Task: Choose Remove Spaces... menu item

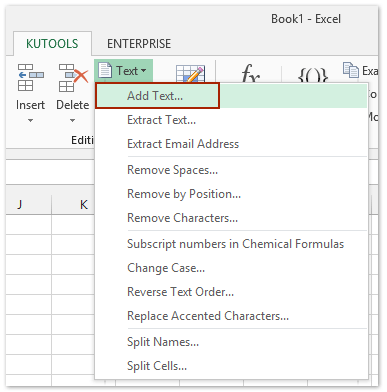Action: (x=231, y=170)
